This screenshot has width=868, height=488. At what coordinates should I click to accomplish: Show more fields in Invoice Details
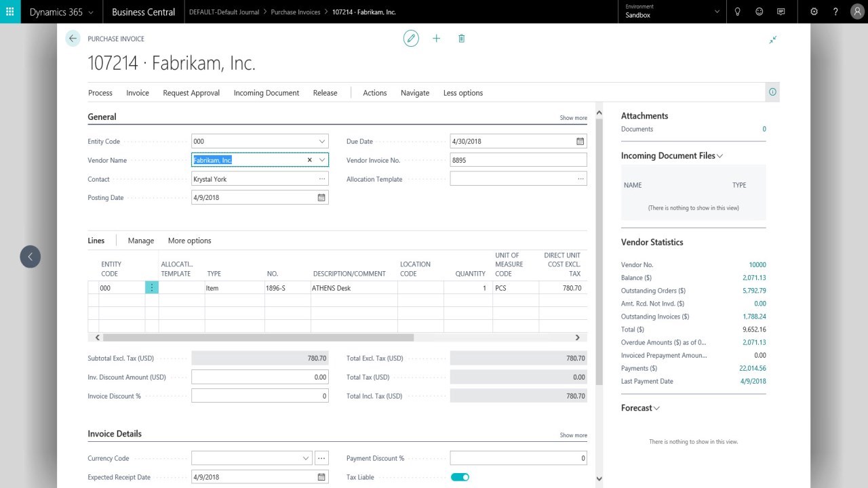coord(573,435)
